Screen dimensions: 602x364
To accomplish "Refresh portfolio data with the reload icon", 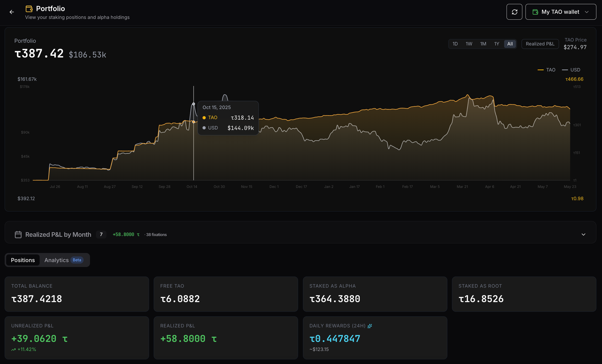I will tap(514, 12).
